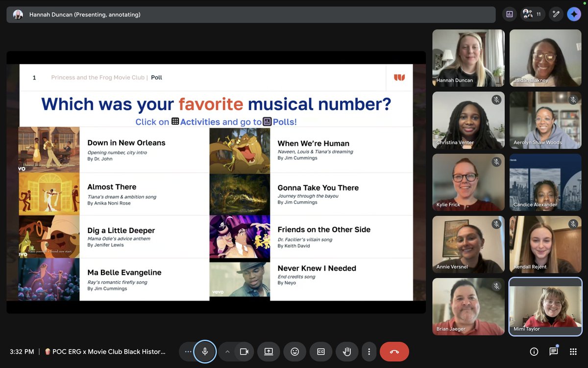Click the Gonna Take You There title
The image size is (588, 368).
point(318,187)
